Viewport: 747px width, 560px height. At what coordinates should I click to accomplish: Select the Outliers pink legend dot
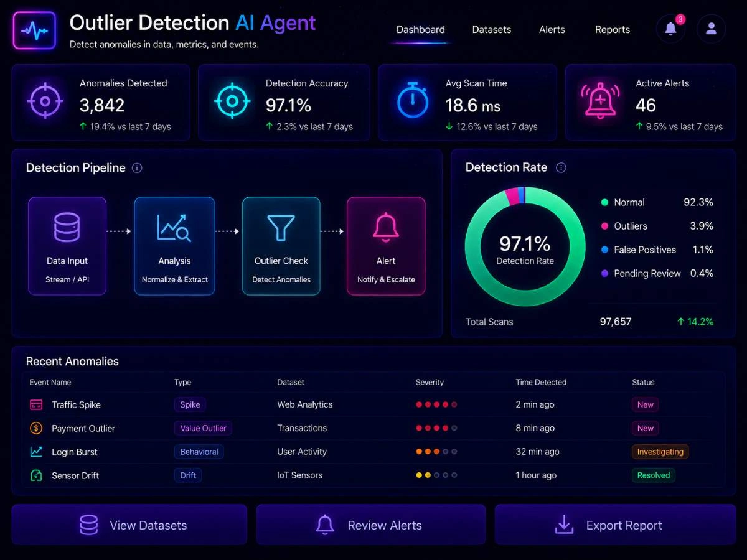point(604,226)
